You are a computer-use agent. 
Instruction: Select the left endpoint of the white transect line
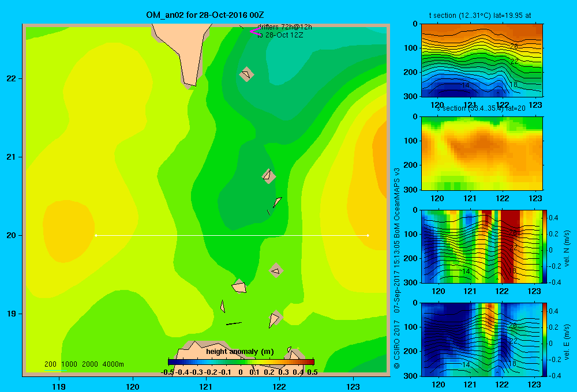pyautogui.click(x=96, y=235)
